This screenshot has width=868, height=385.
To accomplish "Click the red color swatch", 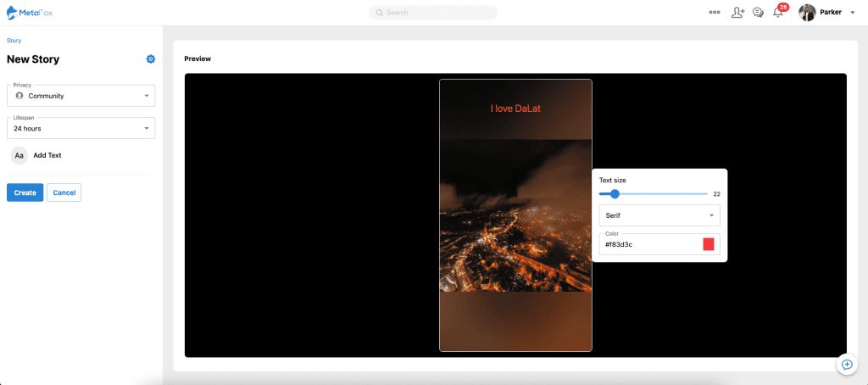I will (709, 244).
